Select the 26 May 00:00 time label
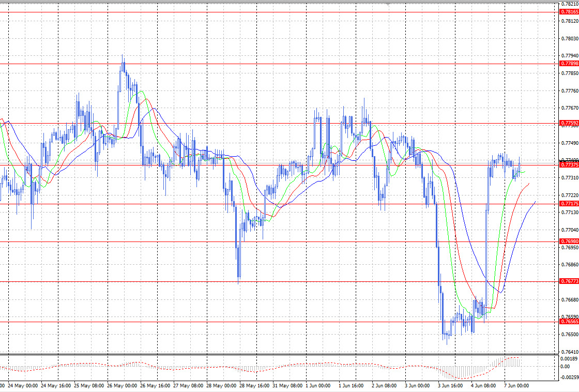Image resolution: width=579 pixels, height=392 pixels. pyautogui.click(x=122, y=386)
